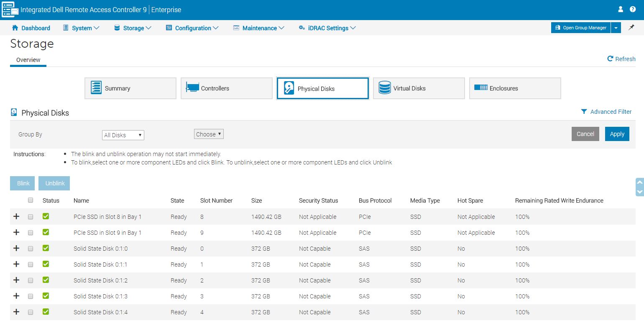Check the box for PCIe SSD Slot 8

click(x=31, y=217)
